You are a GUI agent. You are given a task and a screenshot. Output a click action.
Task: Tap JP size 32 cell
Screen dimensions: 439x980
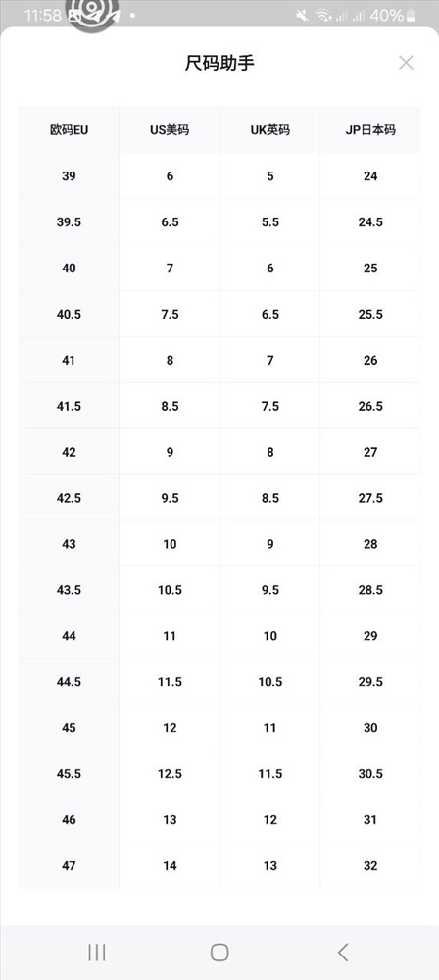(370, 865)
